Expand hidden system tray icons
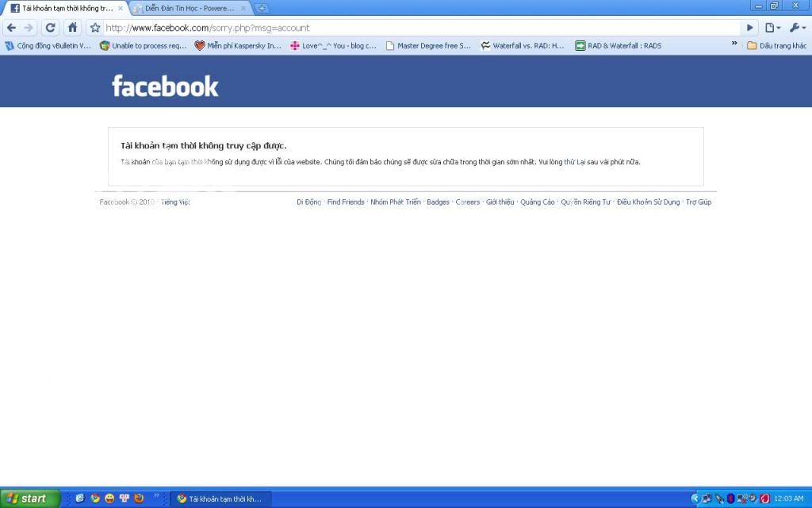Image resolution: width=812 pixels, height=508 pixels. click(x=695, y=498)
